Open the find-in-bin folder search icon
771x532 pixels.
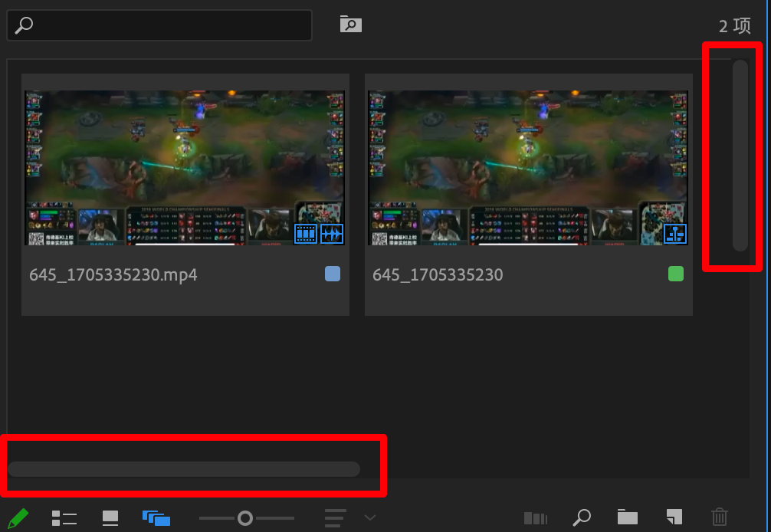tap(350, 24)
